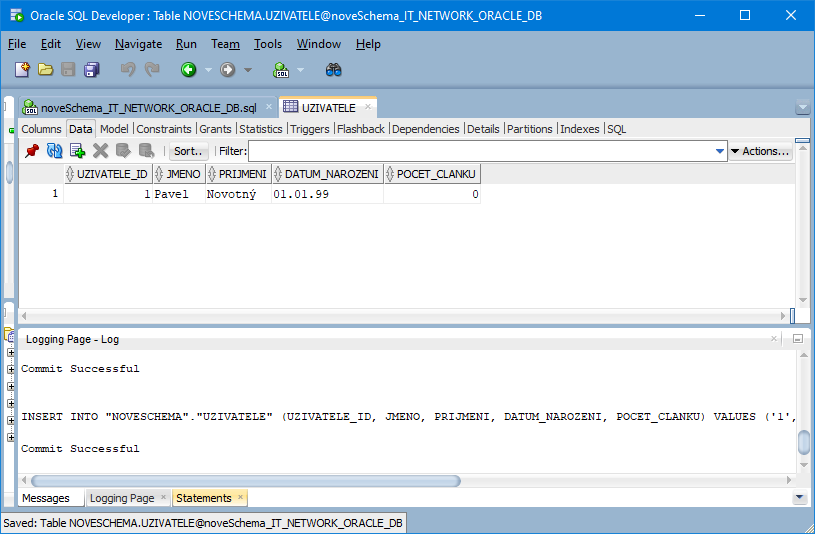This screenshot has height=534, width=815.
Task: Toggle the Freeze View pin icon
Action: [32, 151]
